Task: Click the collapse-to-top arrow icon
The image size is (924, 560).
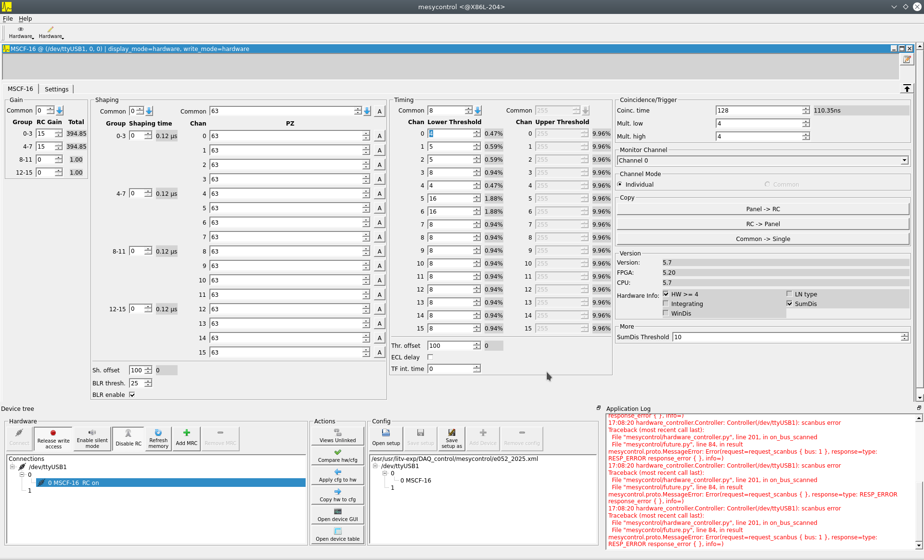Action: 907,88
